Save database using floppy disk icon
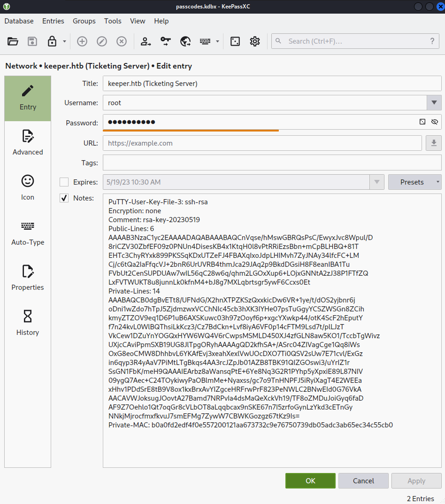Screen dimensions: 445x504 [32, 41]
